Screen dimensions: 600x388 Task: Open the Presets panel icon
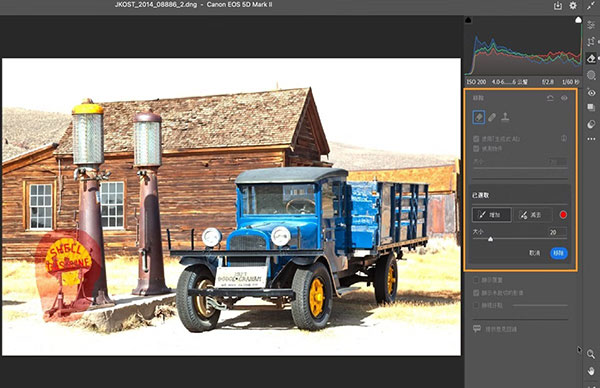point(591,124)
